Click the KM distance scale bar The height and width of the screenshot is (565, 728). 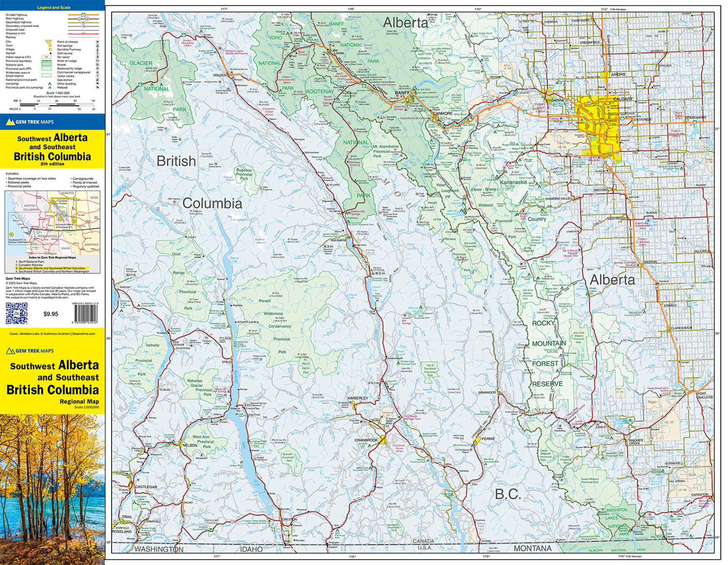pos(56,104)
